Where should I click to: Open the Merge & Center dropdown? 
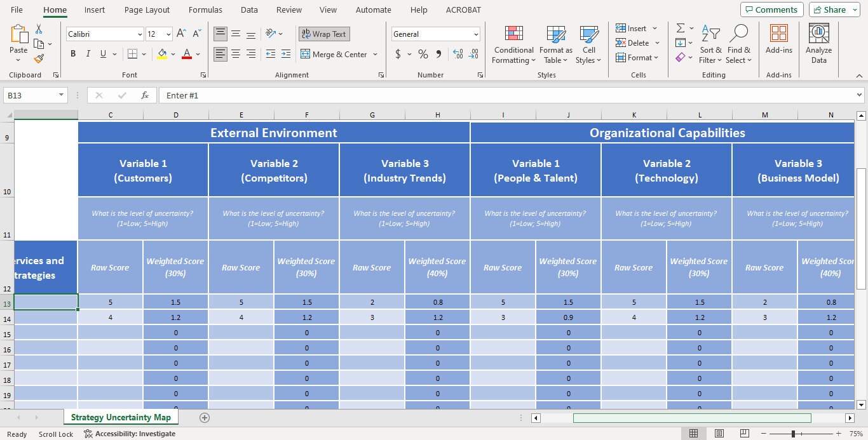click(374, 55)
